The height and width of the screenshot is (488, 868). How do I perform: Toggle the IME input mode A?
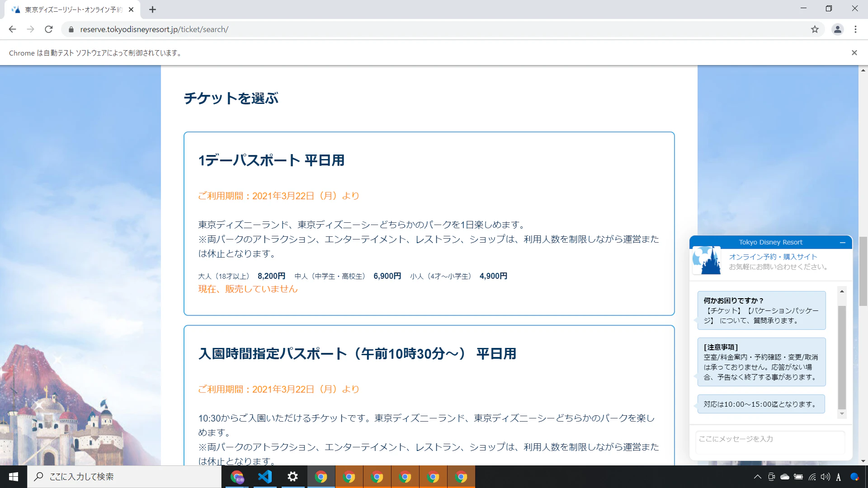[839, 477]
